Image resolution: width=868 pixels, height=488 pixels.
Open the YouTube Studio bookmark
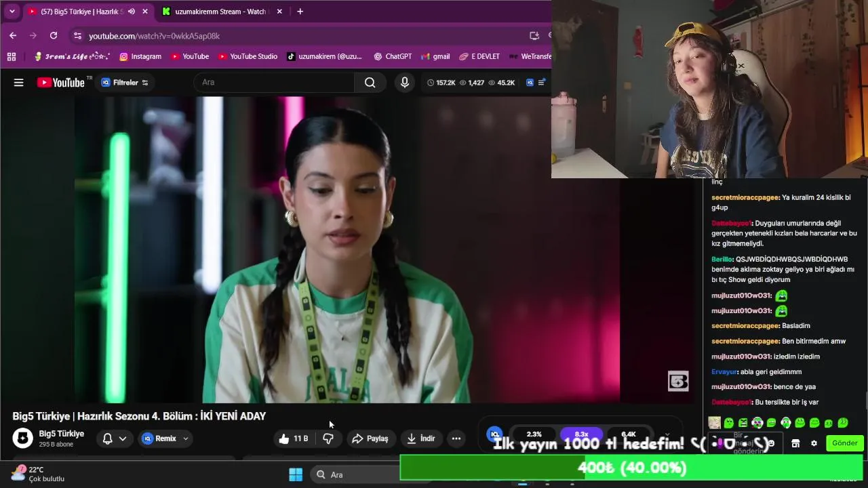point(248,56)
